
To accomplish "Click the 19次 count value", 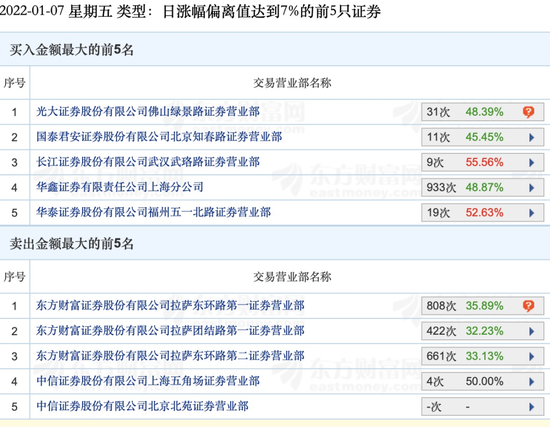I will pyautogui.click(x=438, y=213).
